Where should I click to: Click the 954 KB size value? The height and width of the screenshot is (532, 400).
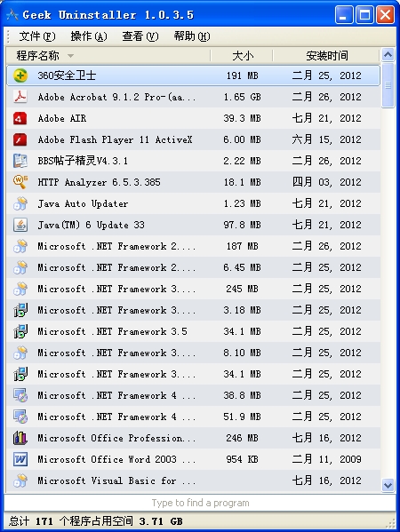(242, 459)
